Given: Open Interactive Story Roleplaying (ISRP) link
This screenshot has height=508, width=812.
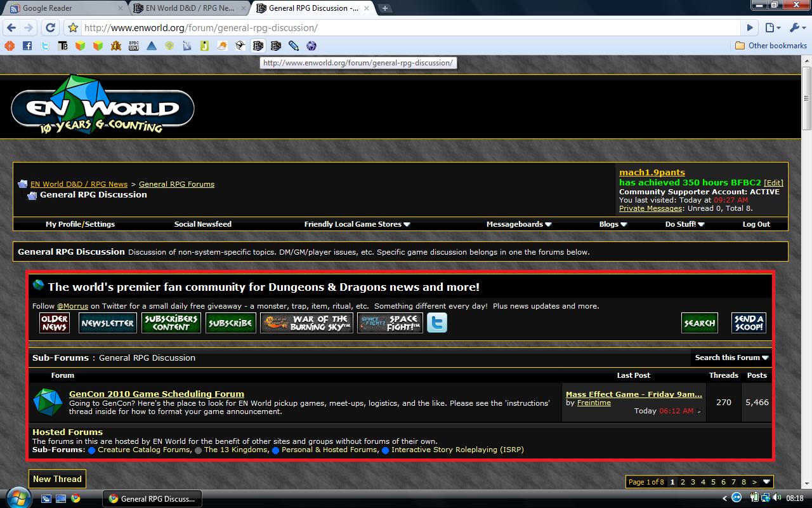Looking at the screenshot, I should [457, 450].
